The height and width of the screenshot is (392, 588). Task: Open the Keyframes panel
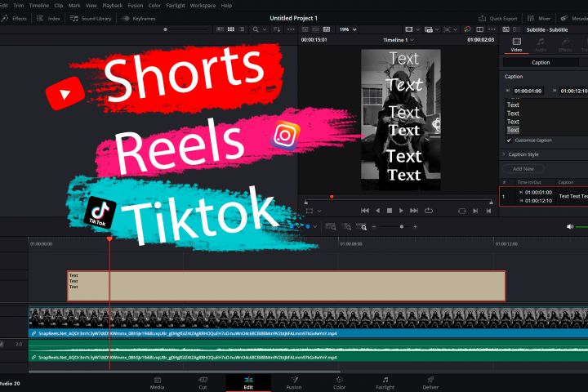click(139, 19)
